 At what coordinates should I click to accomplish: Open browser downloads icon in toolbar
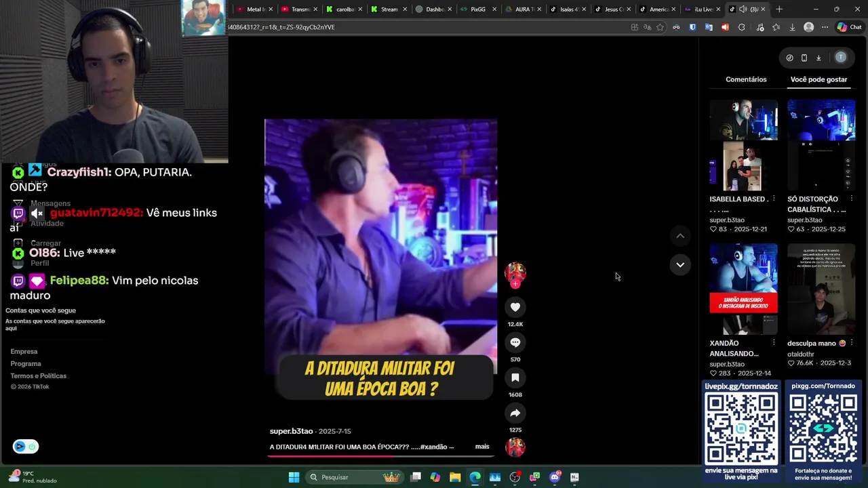[x=792, y=27]
